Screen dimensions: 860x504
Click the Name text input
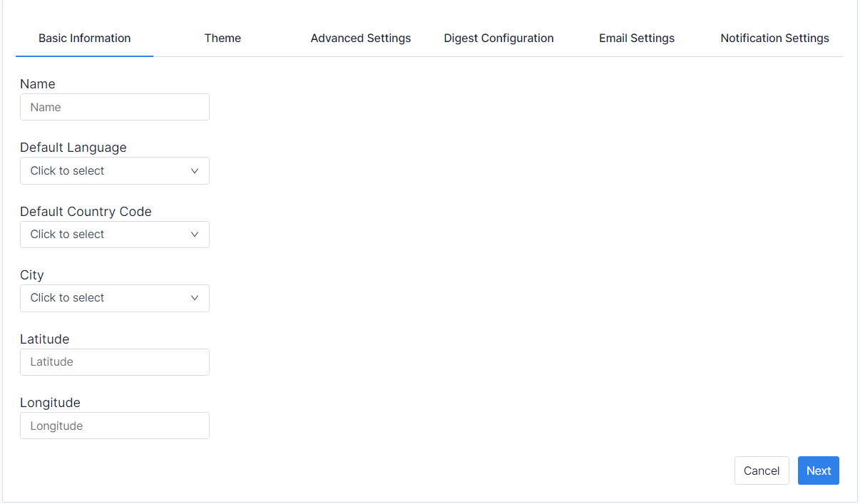[x=114, y=108]
